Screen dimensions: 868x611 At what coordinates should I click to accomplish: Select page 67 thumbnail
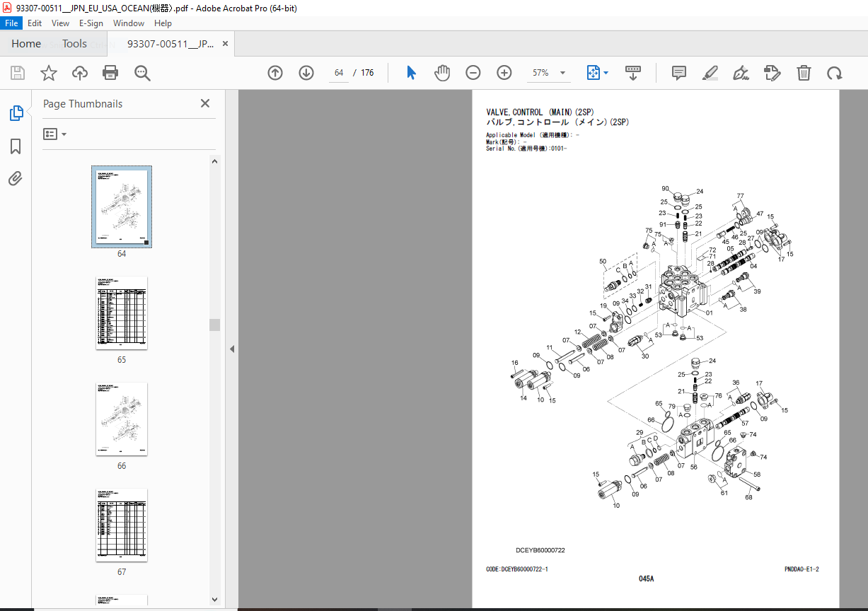click(x=122, y=525)
